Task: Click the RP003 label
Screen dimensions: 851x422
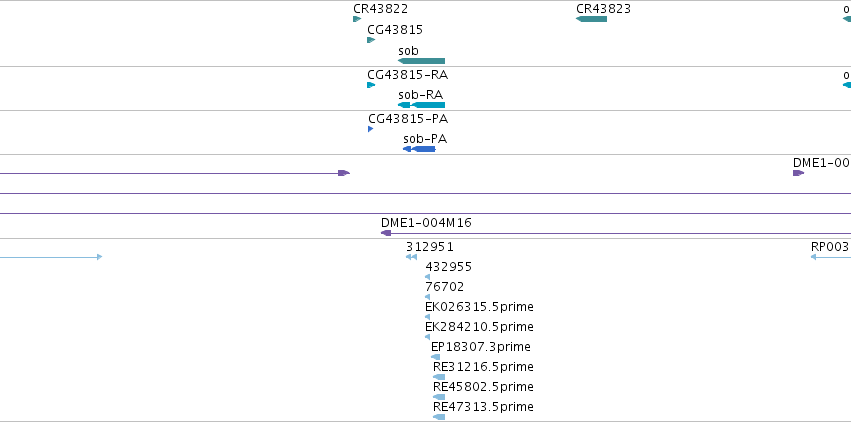Action: point(830,247)
